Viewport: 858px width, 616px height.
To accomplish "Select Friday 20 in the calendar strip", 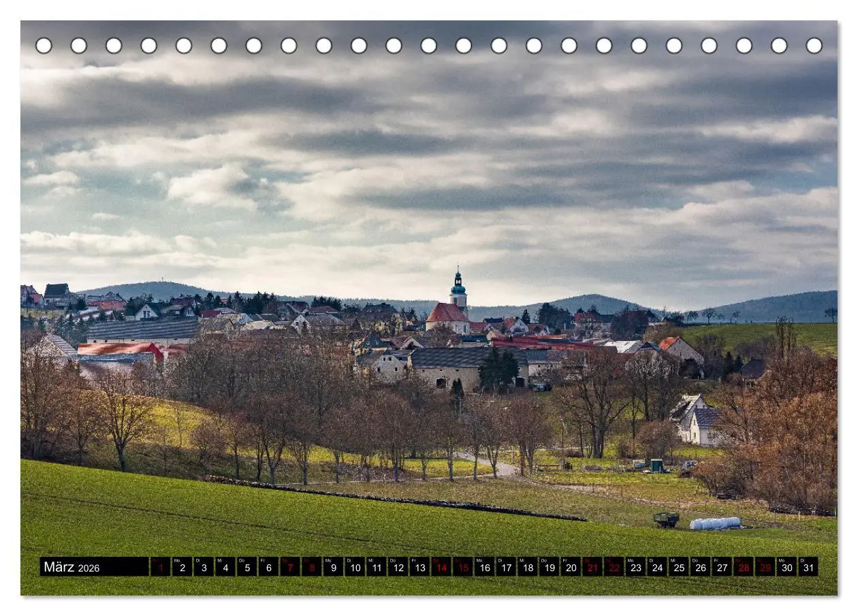I will pos(571,567).
